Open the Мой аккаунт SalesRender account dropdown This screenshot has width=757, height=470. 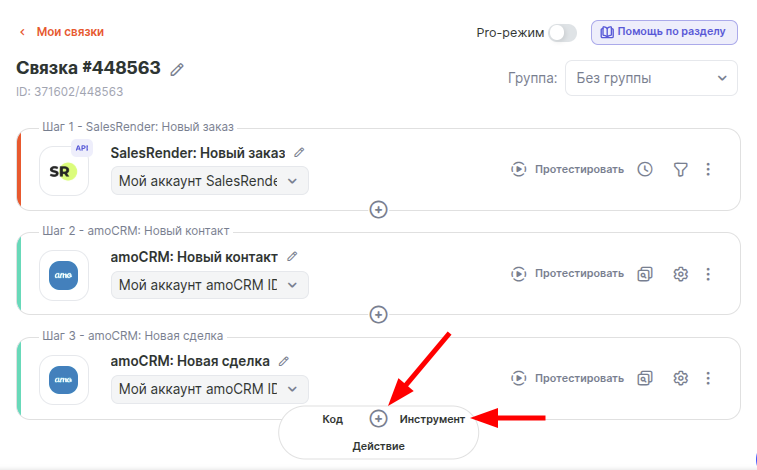(209, 181)
